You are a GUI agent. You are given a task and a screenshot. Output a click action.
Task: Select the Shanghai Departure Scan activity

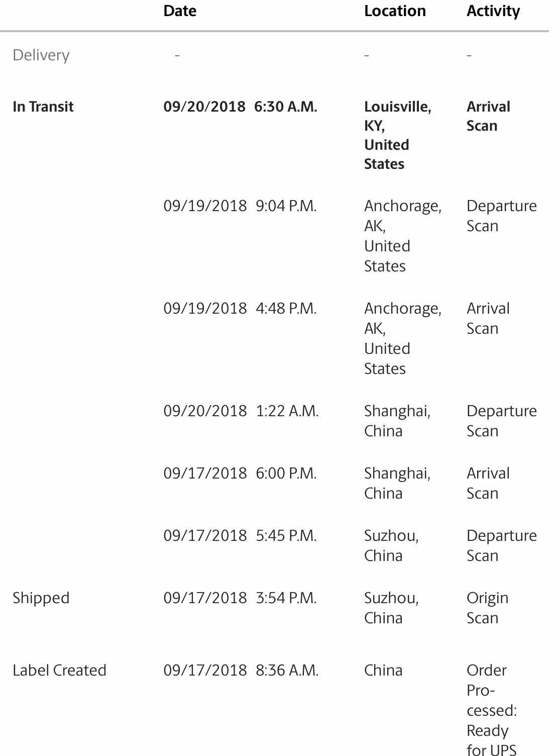(x=502, y=421)
